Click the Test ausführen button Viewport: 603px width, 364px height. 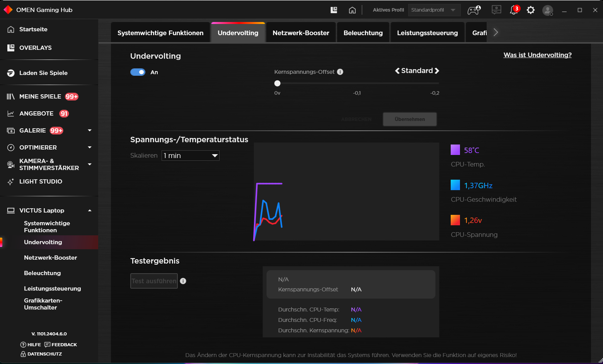pyautogui.click(x=154, y=281)
